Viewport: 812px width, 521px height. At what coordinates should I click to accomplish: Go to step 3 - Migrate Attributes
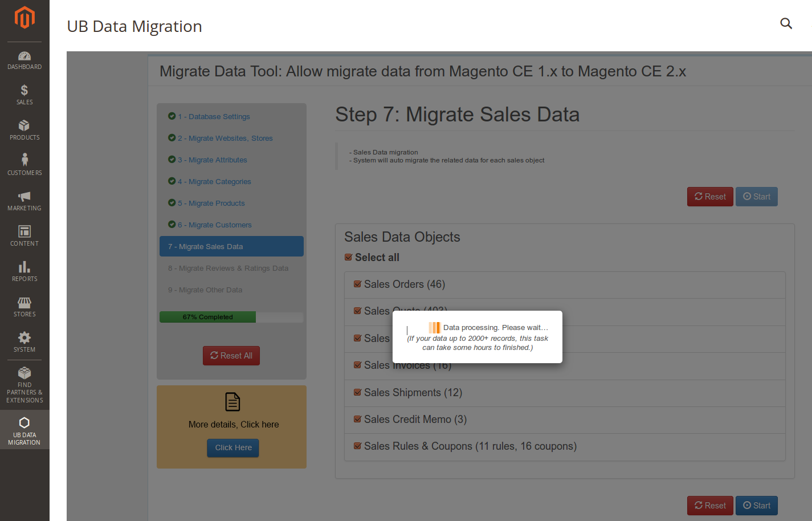point(213,160)
